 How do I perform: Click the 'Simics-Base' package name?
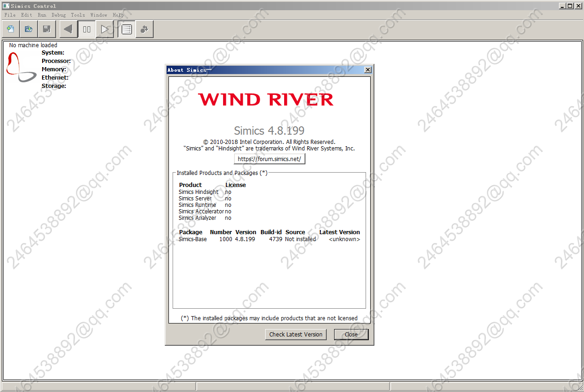click(193, 239)
